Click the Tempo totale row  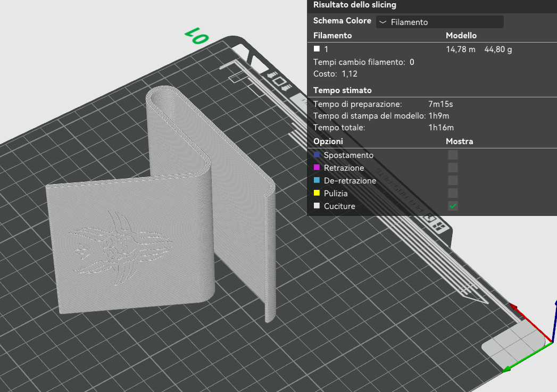pos(384,128)
